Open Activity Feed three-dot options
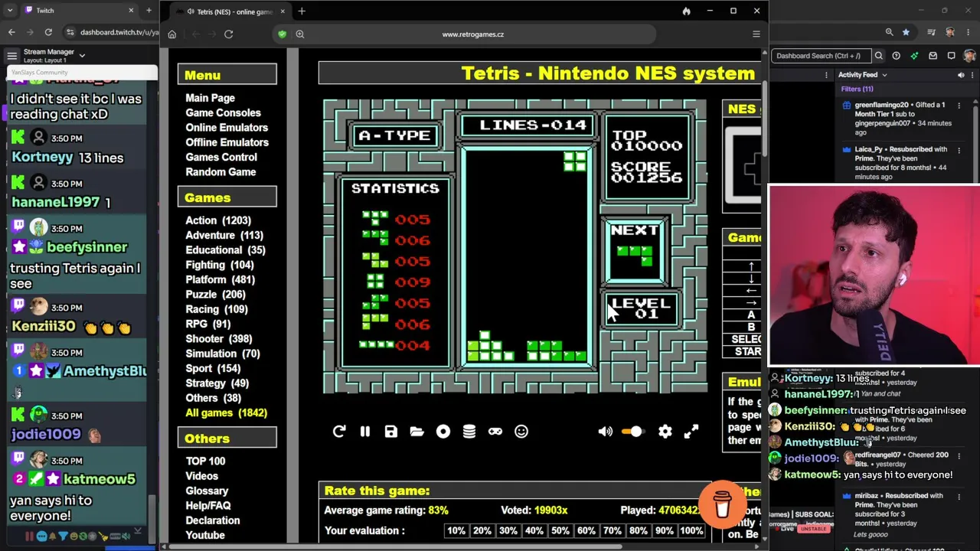The image size is (980, 551). [972, 75]
